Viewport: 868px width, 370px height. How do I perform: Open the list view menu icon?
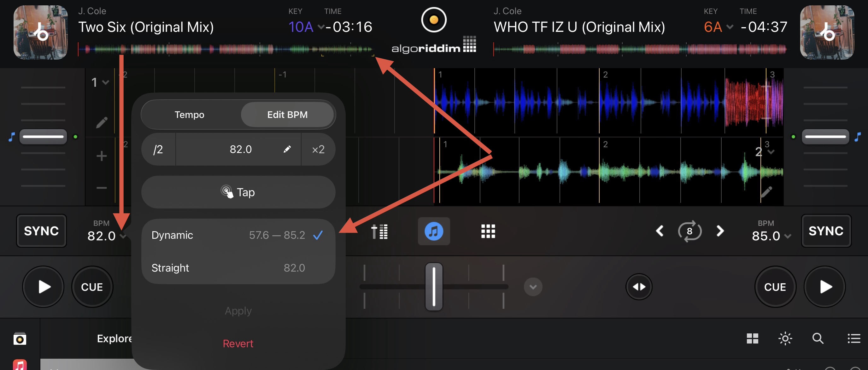(853, 338)
